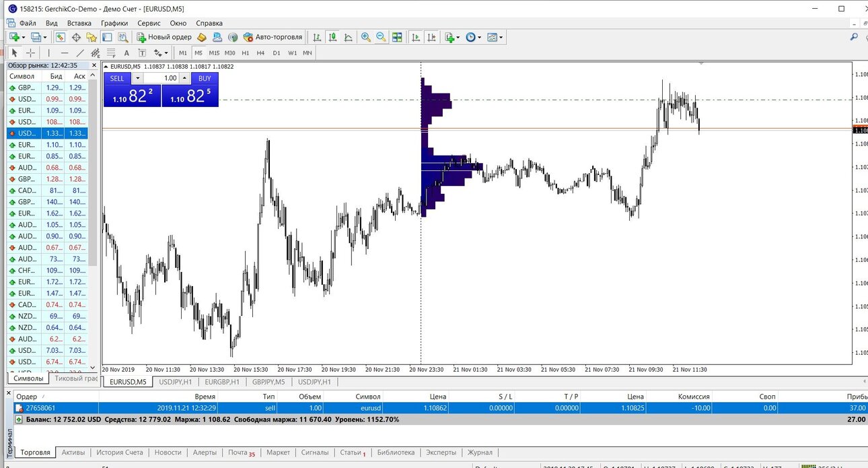Image resolution: width=868 pixels, height=468 pixels.
Task: Zoom in on the chart
Action: click(x=365, y=37)
